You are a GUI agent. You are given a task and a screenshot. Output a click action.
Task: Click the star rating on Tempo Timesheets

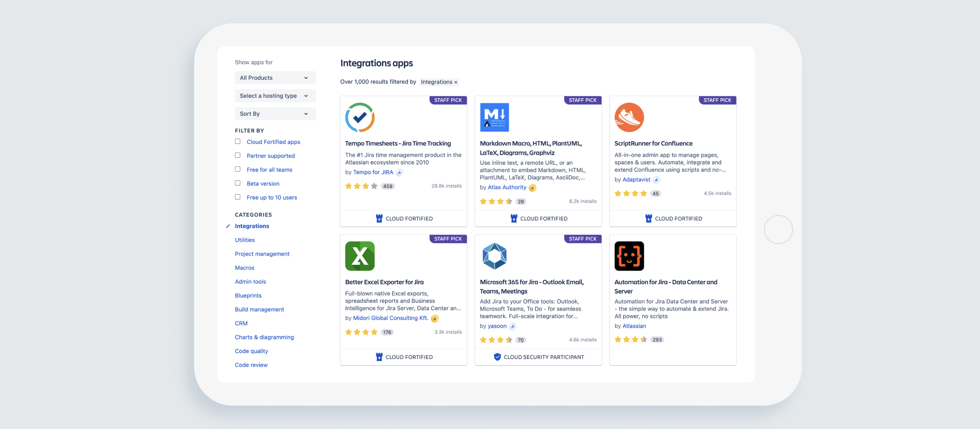(x=361, y=186)
